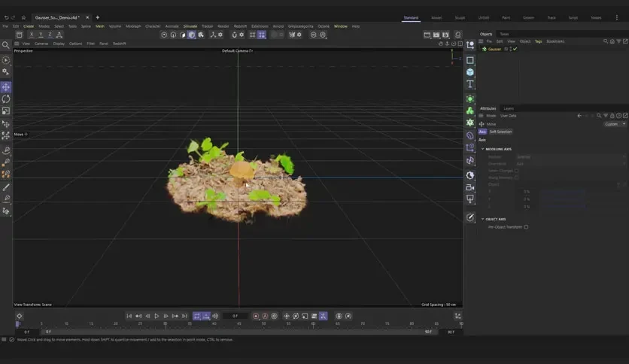629x364 pixels.
Task: Switch to the Sculpt layout tab
Action: (x=460, y=17)
